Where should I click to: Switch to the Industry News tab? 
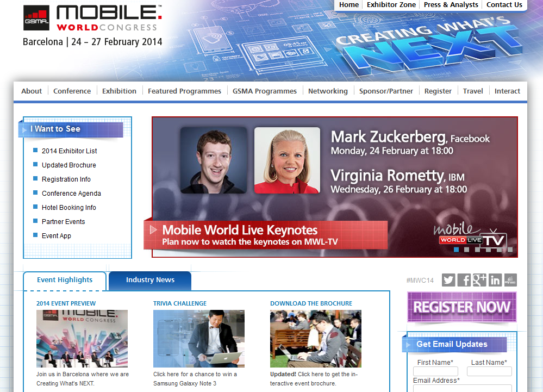point(150,280)
